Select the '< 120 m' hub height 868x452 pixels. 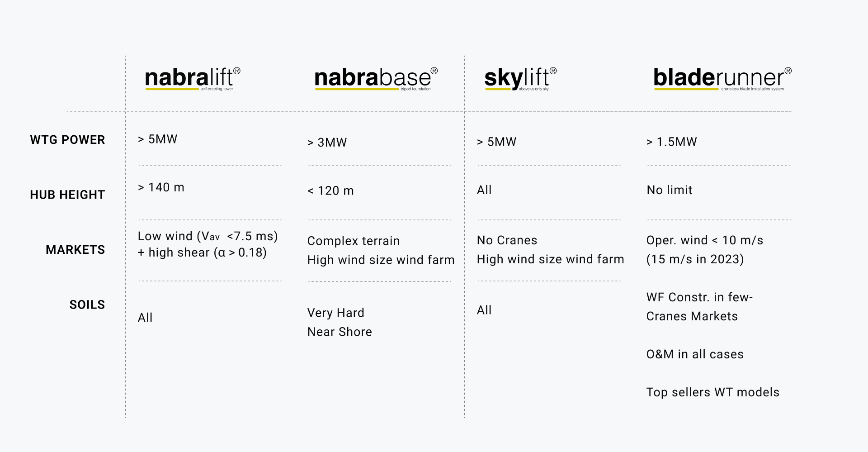pos(330,190)
